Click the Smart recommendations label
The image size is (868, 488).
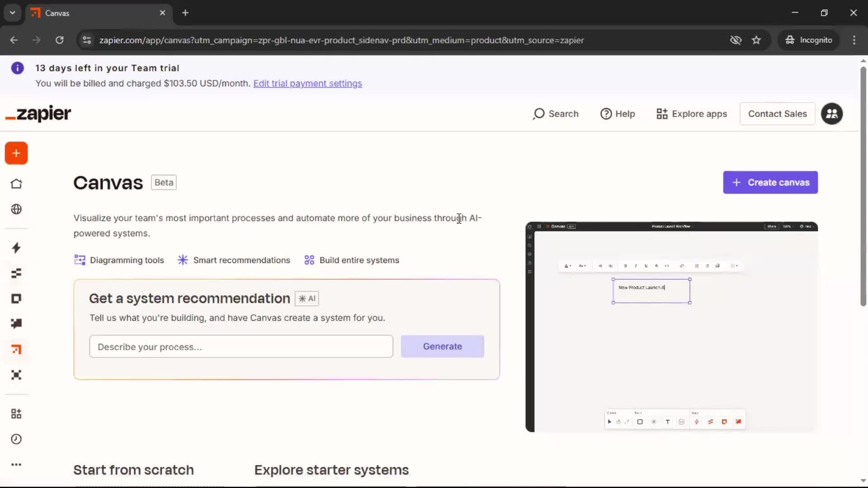click(x=234, y=260)
